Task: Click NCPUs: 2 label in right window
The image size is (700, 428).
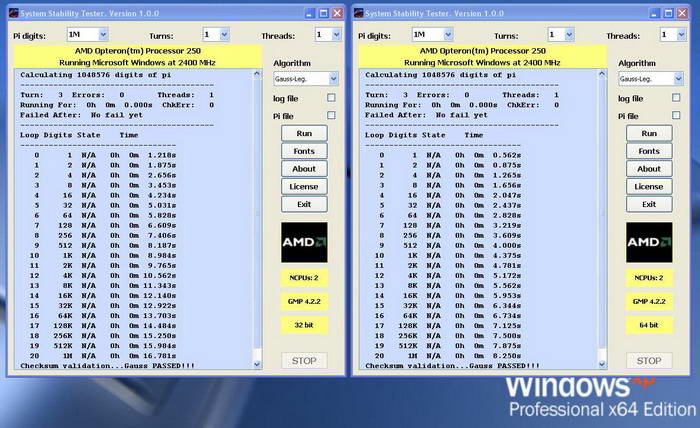Action: [x=649, y=278]
